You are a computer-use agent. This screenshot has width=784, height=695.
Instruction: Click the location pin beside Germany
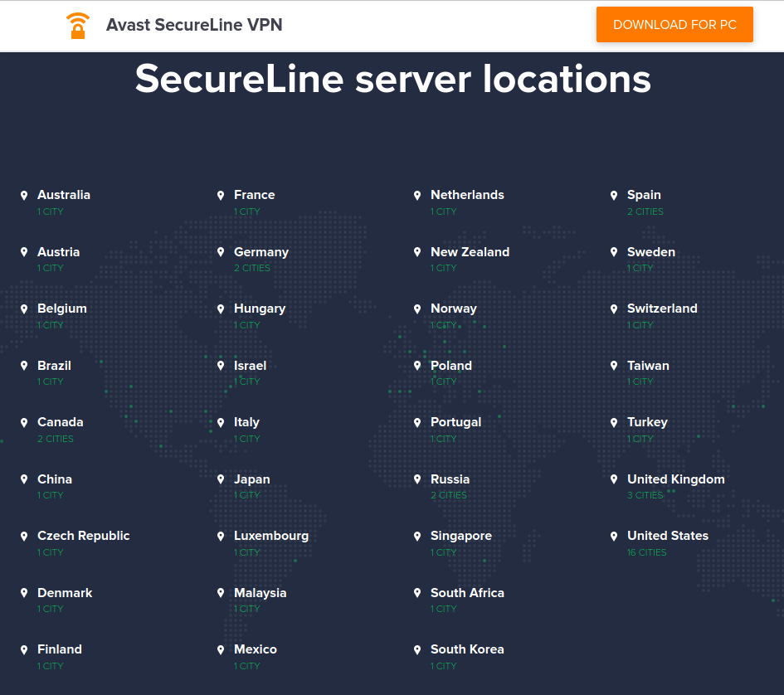221,252
